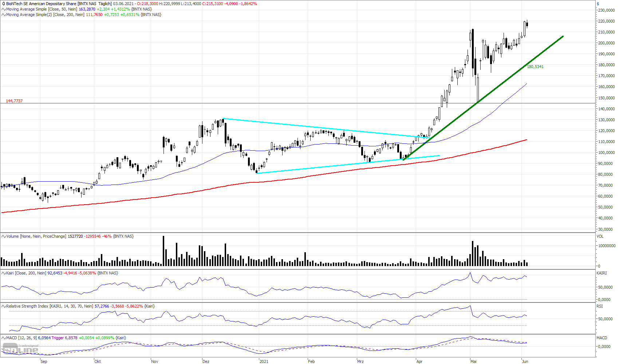Select the Volume [None, Nein, PriceChange] label
The height and width of the screenshot is (364, 619).
click(36, 236)
